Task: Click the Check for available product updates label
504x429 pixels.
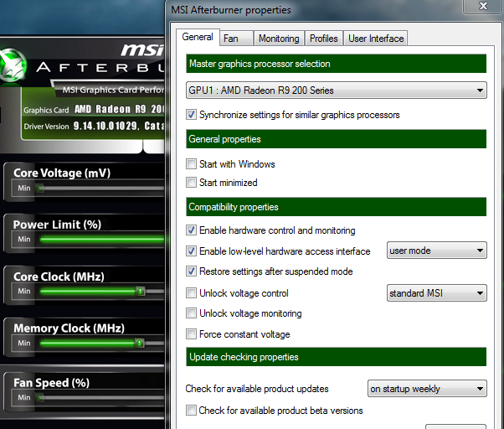Action: tap(257, 389)
